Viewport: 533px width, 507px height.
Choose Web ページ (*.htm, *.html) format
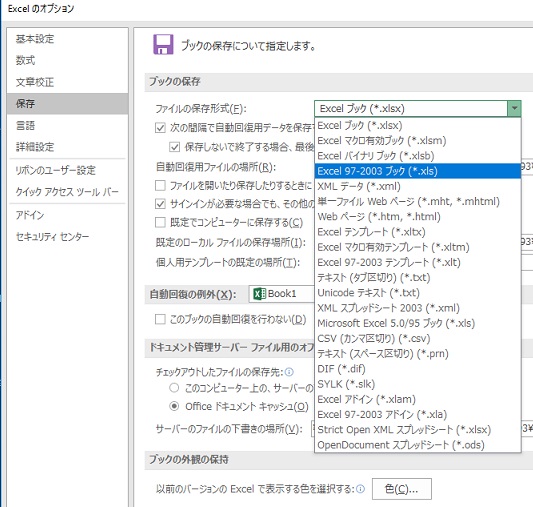pyautogui.click(x=418, y=217)
